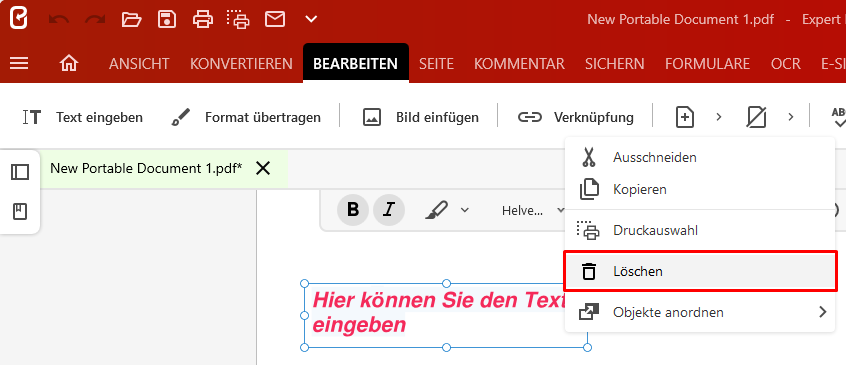This screenshot has height=365, width=846.
Task: Save the document with disk icon
Action: point(167,20)
